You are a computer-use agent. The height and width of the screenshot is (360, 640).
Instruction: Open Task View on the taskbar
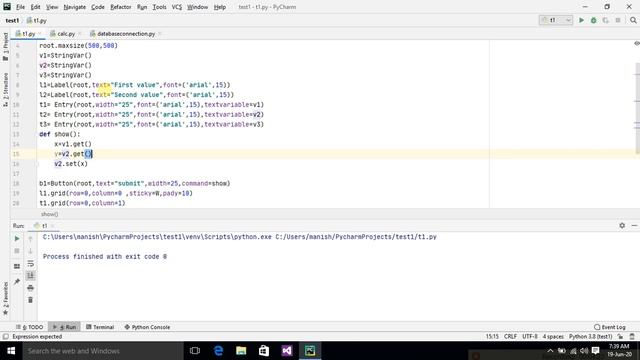[x=195, y=351]
